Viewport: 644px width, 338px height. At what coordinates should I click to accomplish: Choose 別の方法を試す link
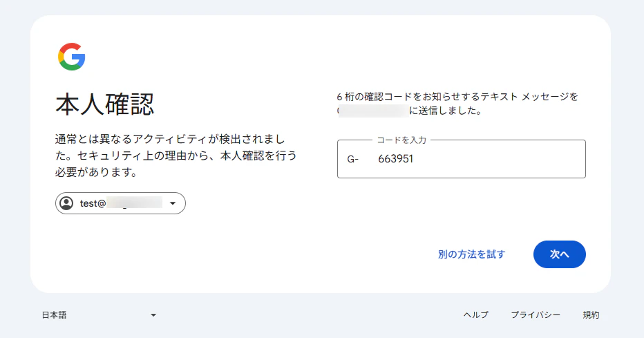tap(471, 254)
